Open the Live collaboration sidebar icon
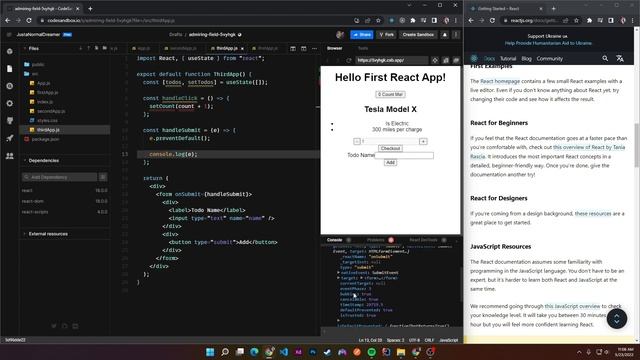Screen dimensions: 640x360 10,156
